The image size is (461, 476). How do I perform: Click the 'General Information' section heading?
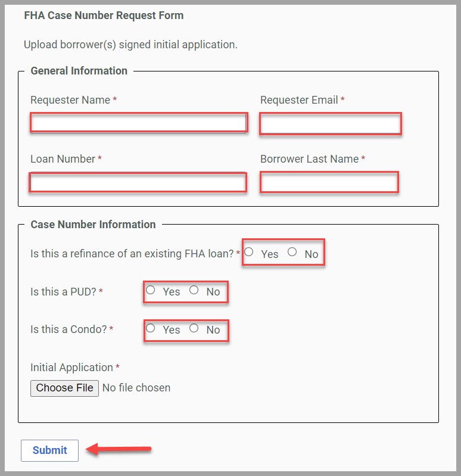tap(79, 71)
